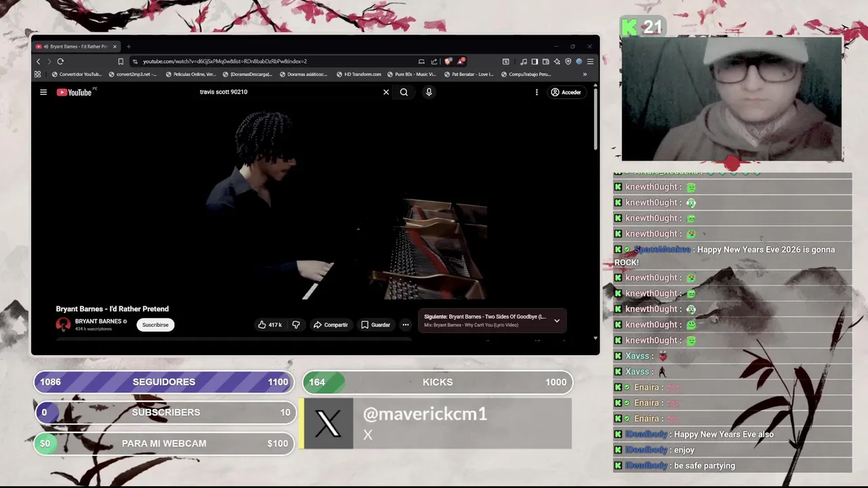Save the video with Guardar
This screenshot has height=488, width=868.
click(375, 325)
